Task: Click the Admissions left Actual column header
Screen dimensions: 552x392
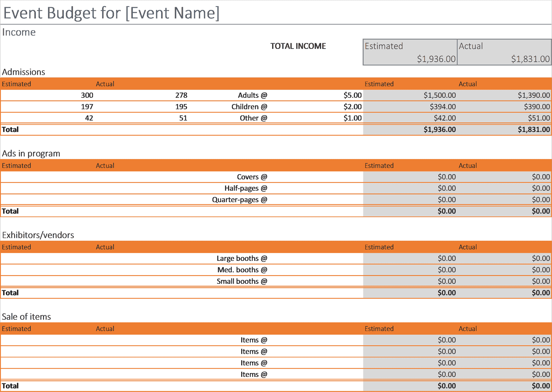Action: coord(105,84)
